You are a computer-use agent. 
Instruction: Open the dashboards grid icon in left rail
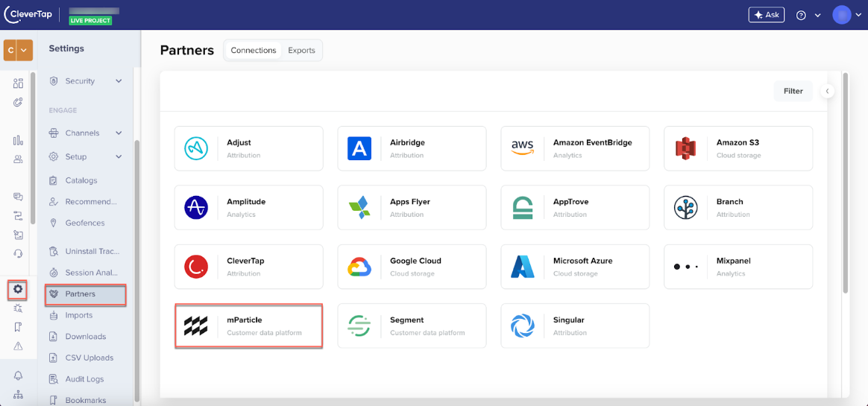coord(18,83)
